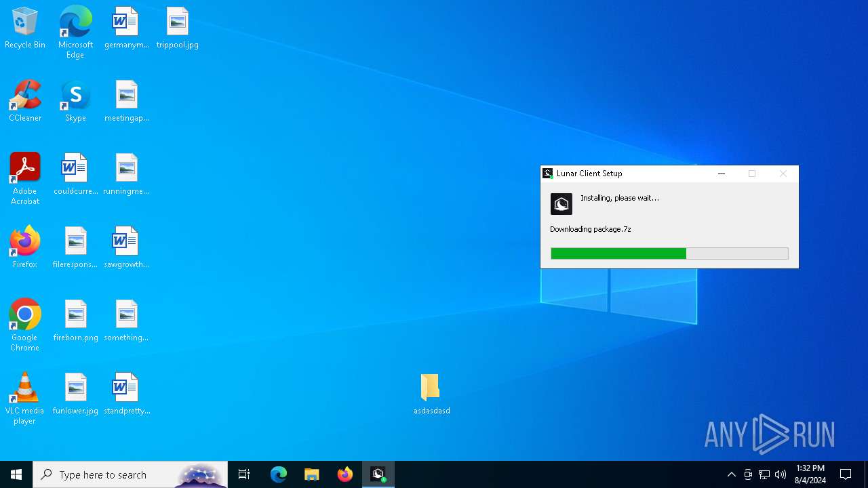The image size is (868, 488).
Task: Open File Explorer from taskbar
Action: click(x=312, y=474)
